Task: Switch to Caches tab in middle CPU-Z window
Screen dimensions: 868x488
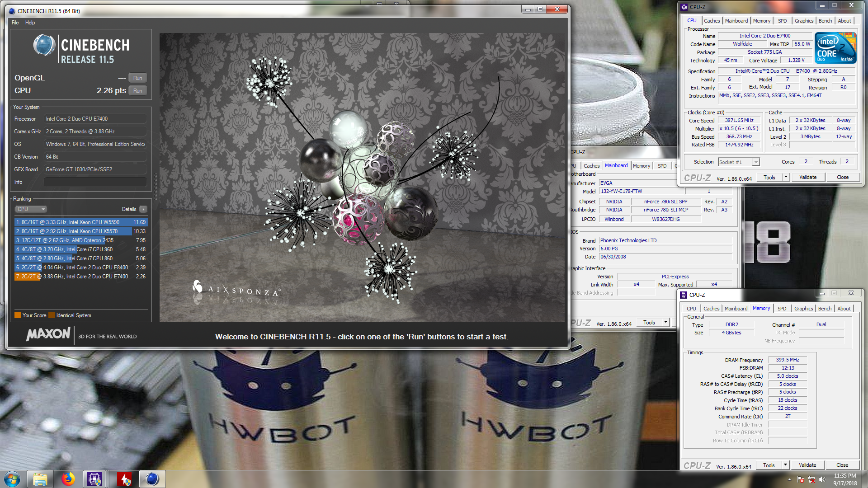Action: coord(591,166)
